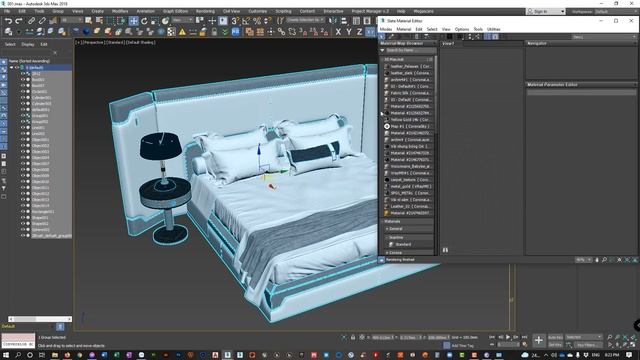Open Modes menu in Slate Material Editor
Image resolution: width=640 pixels, height=360 pixels.
(386, 29)
